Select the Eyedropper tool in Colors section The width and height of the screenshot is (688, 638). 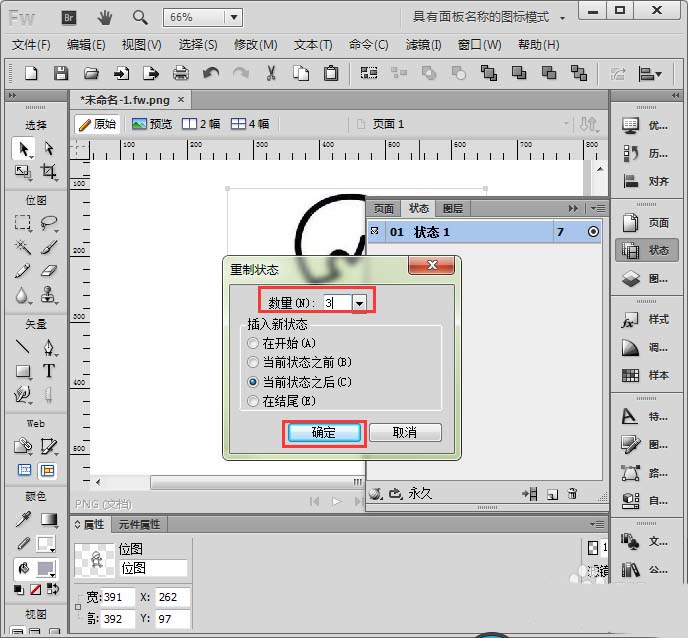(23, 519)
